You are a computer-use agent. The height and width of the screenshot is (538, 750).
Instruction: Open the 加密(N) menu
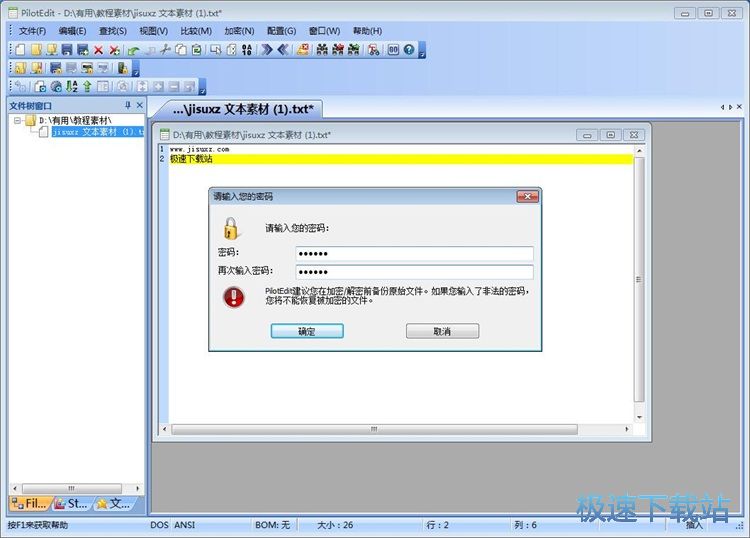coord(239,31)
